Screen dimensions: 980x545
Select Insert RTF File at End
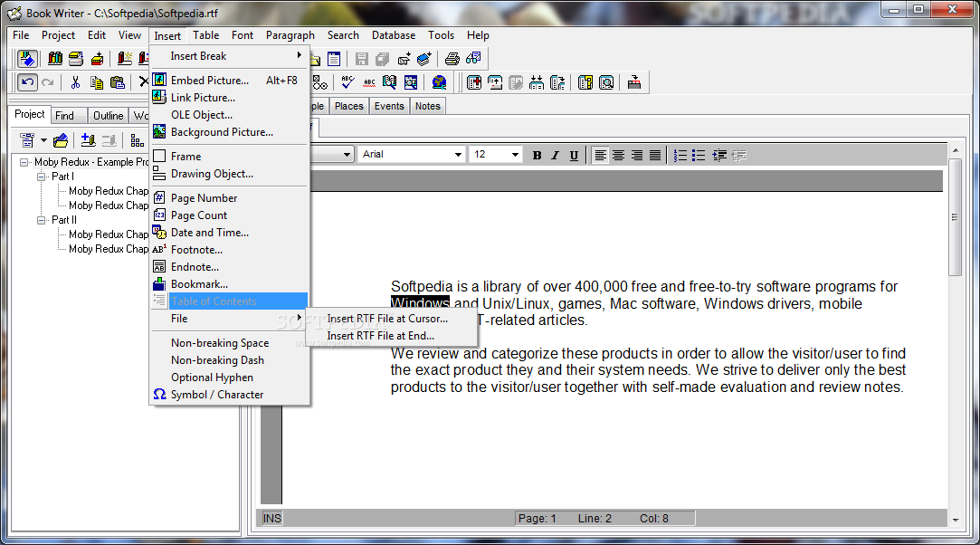391,336
